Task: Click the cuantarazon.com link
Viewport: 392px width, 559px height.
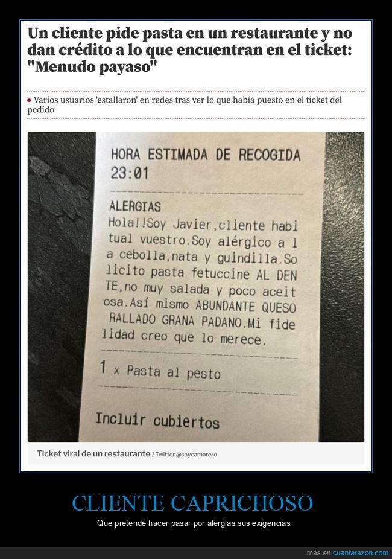Action: point(360,553)
